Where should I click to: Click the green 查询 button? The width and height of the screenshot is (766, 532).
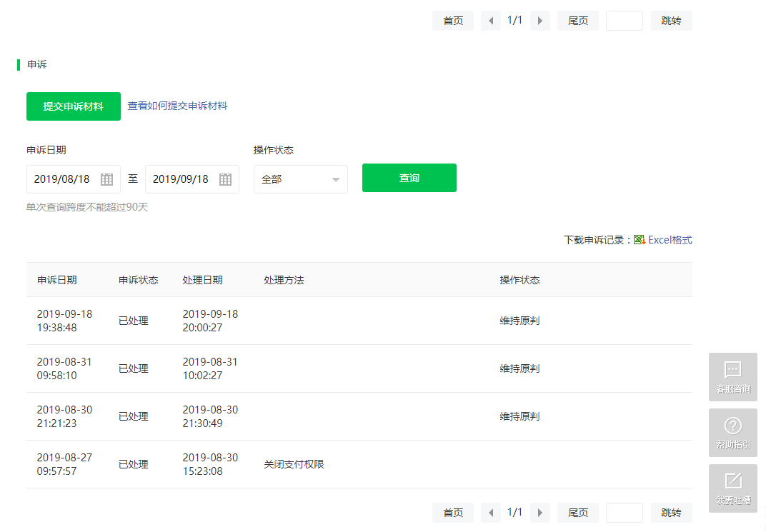tap(409, 178)
